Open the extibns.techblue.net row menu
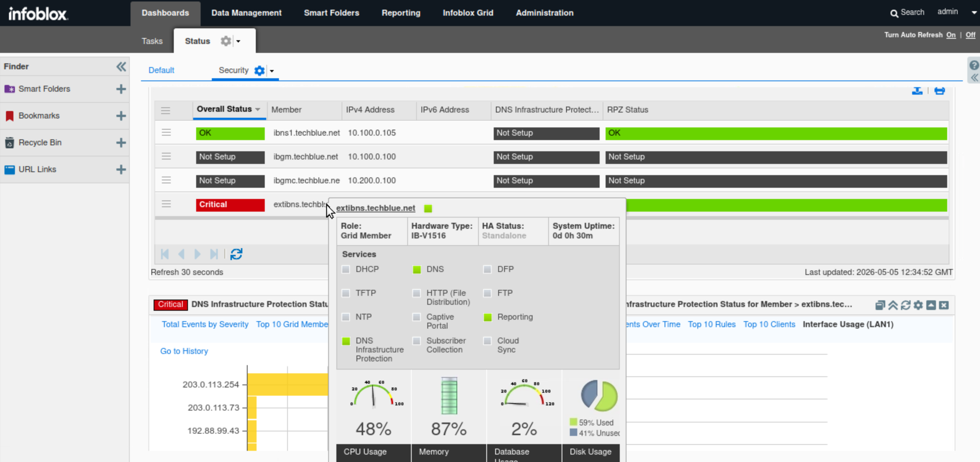The image size is (980, 462). click(x=166, y=204)
